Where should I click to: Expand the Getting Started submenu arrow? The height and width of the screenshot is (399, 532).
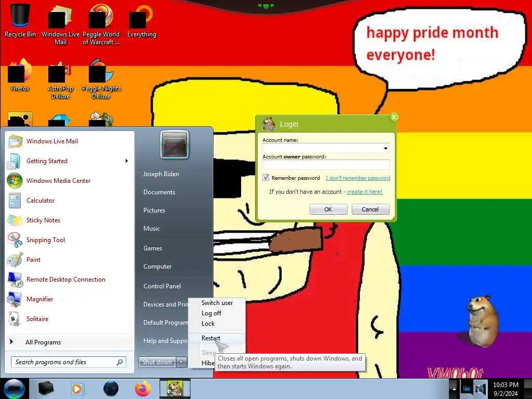click(127, 161)
